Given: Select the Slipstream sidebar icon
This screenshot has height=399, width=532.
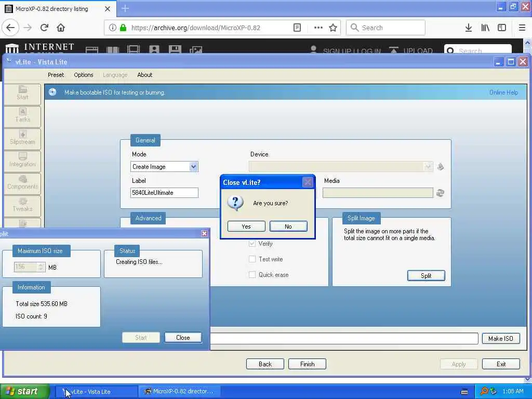Looking at the screenshot, I should click(x=22, y=138).
